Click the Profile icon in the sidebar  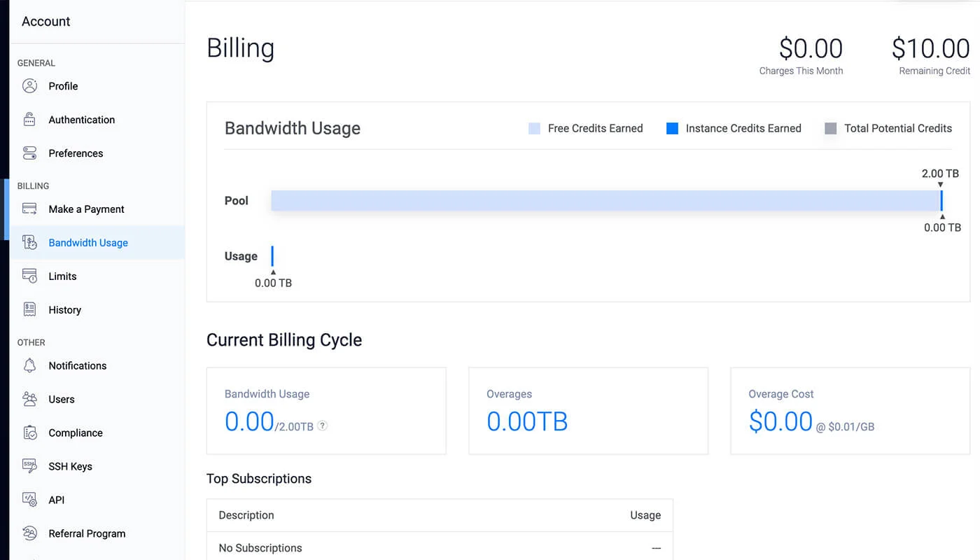pos(30,85)
